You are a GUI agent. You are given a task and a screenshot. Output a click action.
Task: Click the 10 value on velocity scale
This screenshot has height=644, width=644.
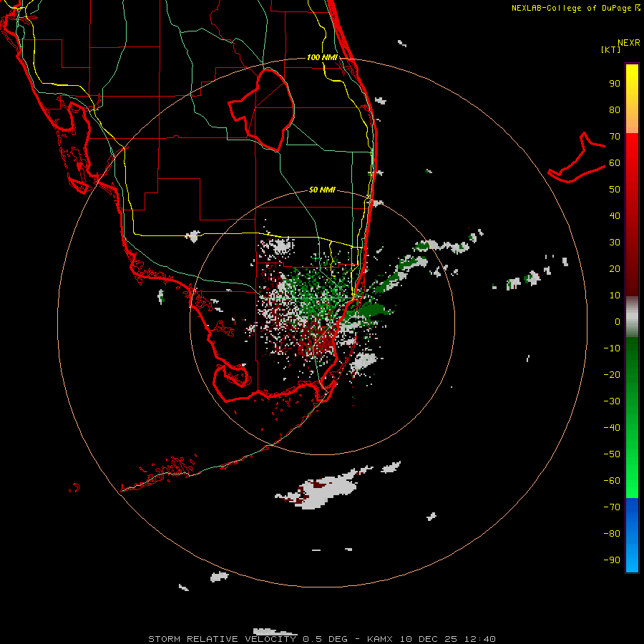615,296
